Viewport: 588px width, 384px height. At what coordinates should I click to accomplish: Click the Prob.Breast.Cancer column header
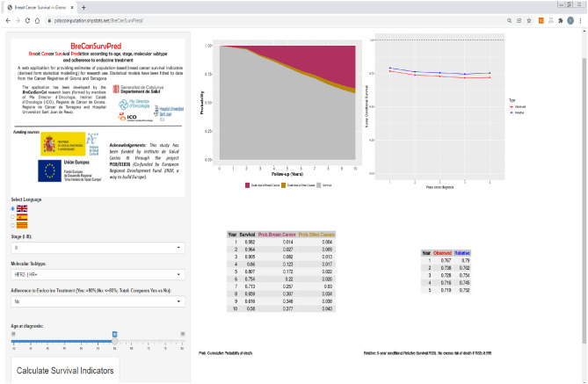[277, 235]
